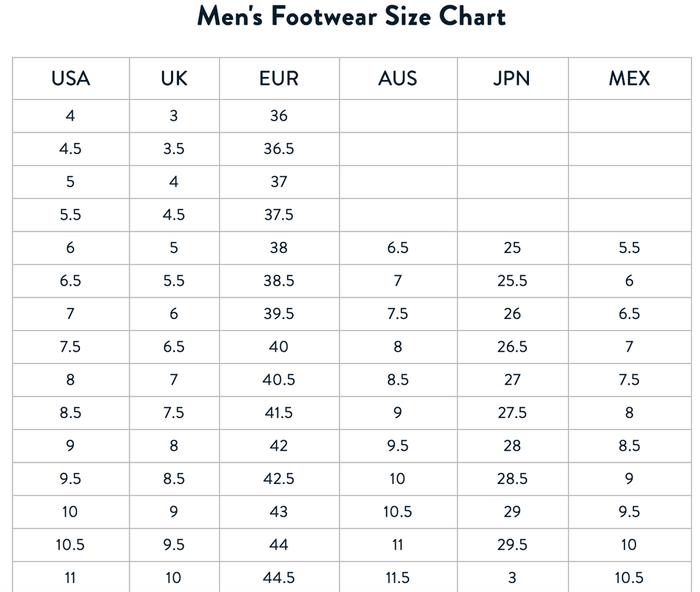Image resolution: width=700 pixels, height=592 pixels.
Task: Click the EUR column header
Action: pyautogui.click(x=279, y=78)
